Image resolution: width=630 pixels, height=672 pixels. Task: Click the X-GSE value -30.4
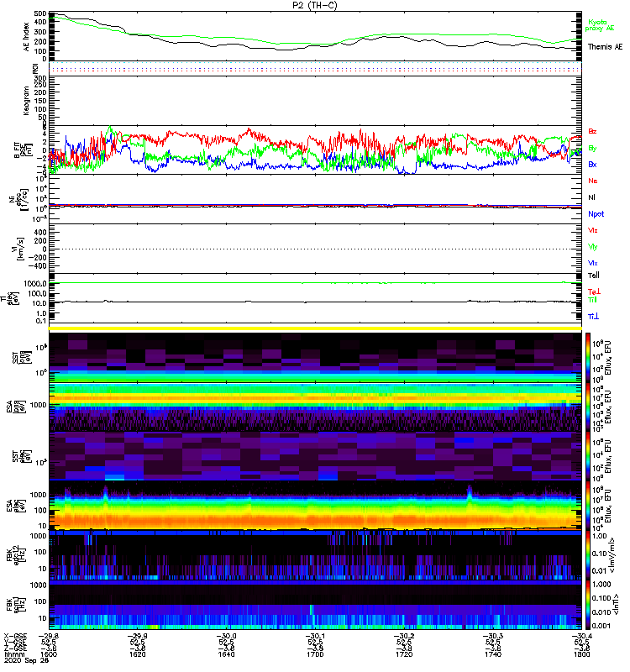click(x=581, y=636)
